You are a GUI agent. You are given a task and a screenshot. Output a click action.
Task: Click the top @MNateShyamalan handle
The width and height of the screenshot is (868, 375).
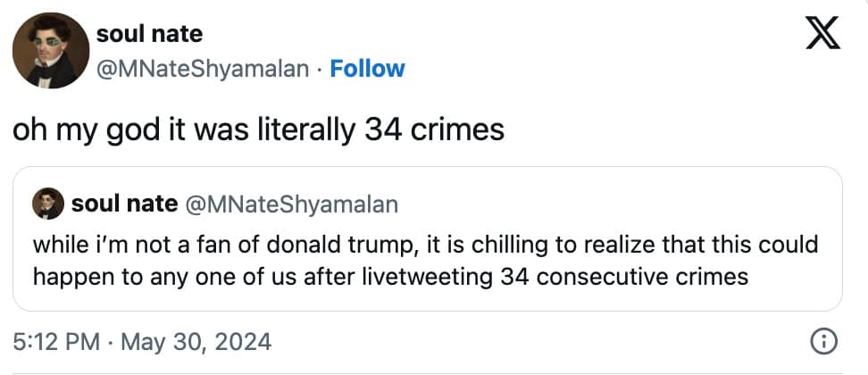[x=209, y=69]
